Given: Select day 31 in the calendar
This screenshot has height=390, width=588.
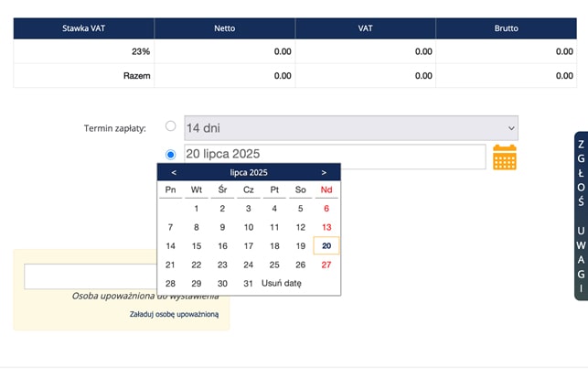Looking at the screenshot, I should click(248, 283).
